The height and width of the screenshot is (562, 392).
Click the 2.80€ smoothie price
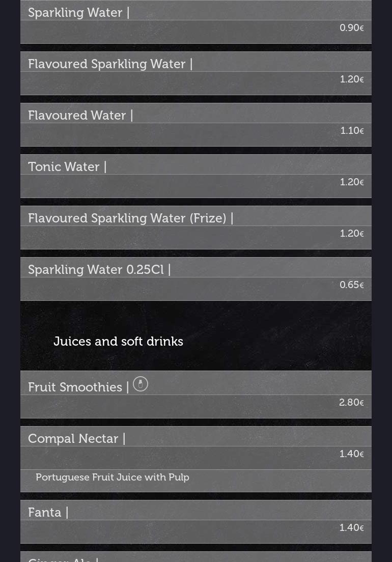click(x=351, y=403)
